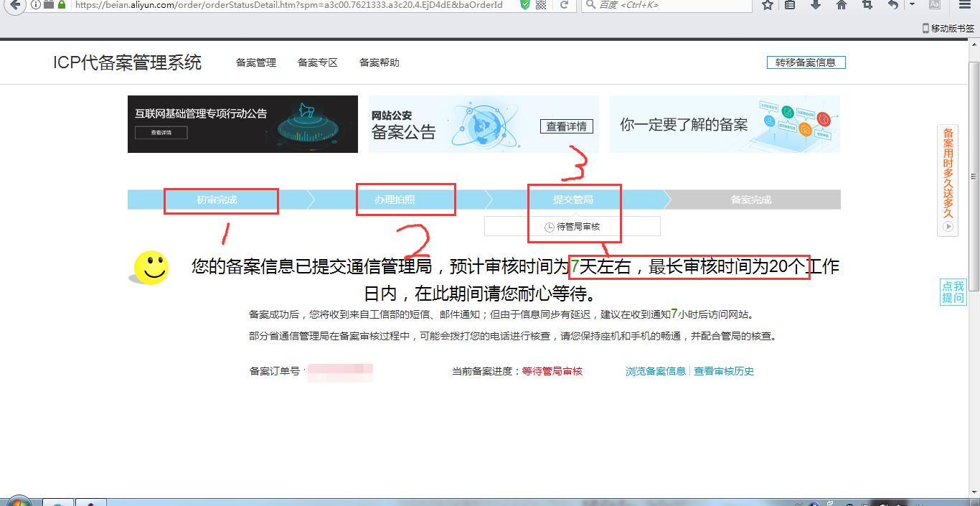Click the shield icon in the address bar
Viewport: 980px width, 506px height.
pyautogui.click(x=526, y=6)
